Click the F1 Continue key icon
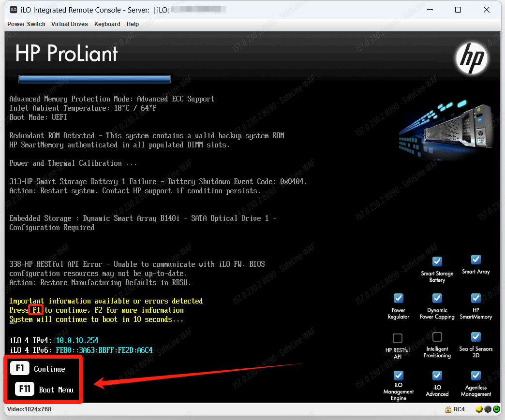 click(20, 368)
